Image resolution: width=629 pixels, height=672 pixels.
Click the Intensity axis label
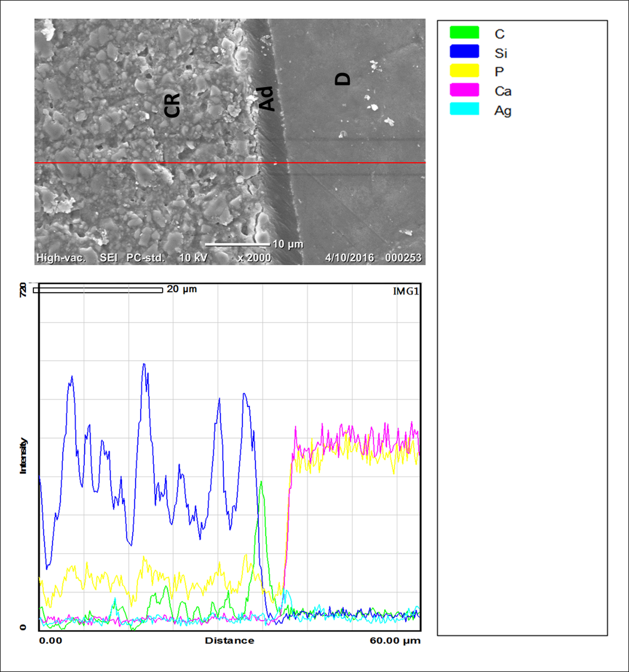[23, 456]
